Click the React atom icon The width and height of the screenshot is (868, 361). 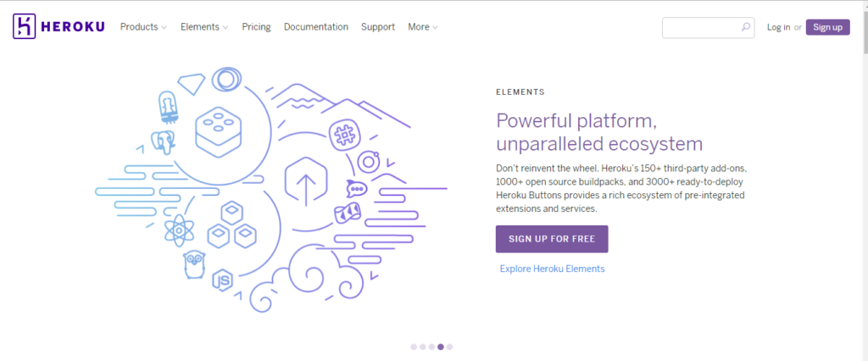[181, 230]
